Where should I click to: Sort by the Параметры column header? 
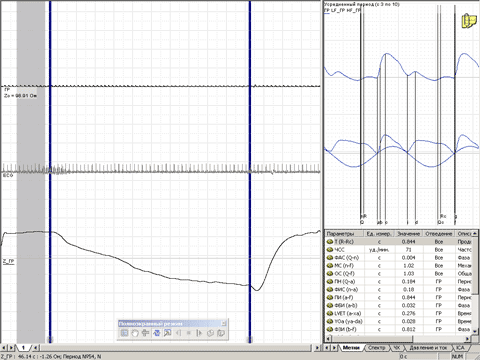[345, 233]
